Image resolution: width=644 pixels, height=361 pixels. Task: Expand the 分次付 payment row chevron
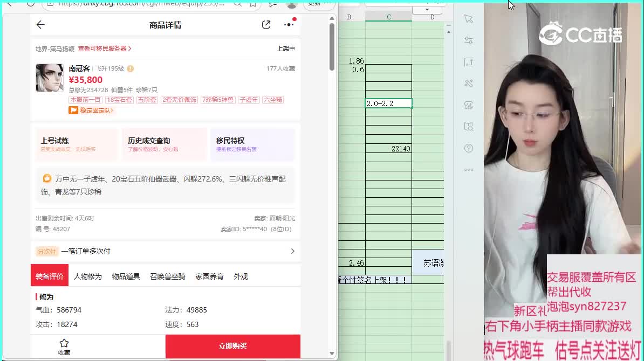[x=293, y=251]
